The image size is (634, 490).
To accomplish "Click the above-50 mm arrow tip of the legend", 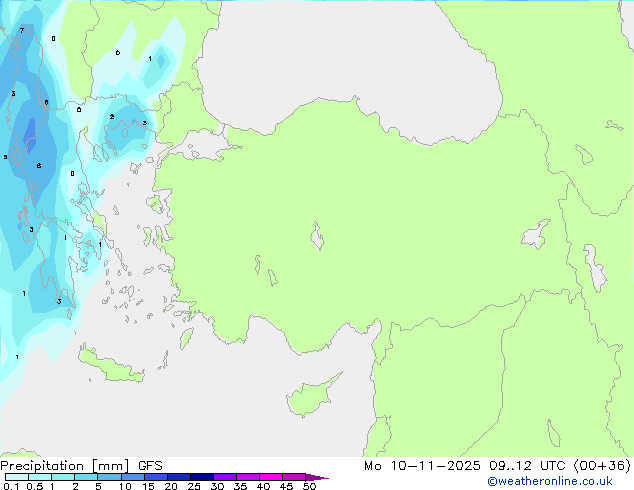I will (317, 477).
